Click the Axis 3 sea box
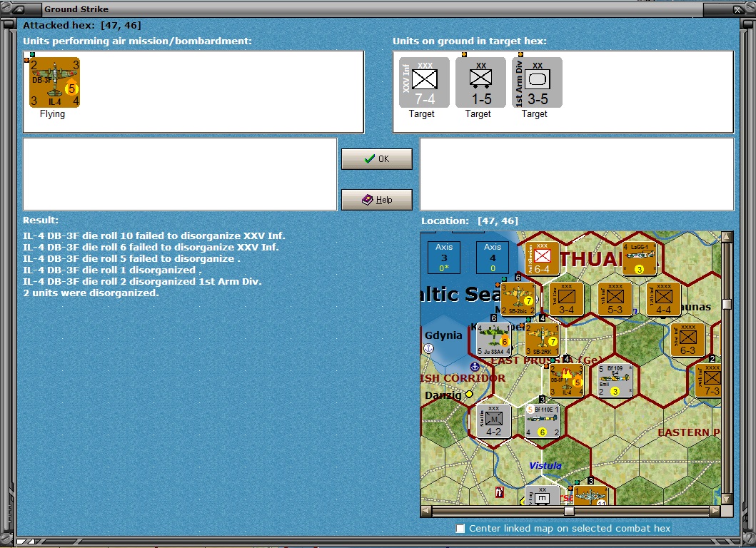The image size is (756, 548). click(444, 258)
